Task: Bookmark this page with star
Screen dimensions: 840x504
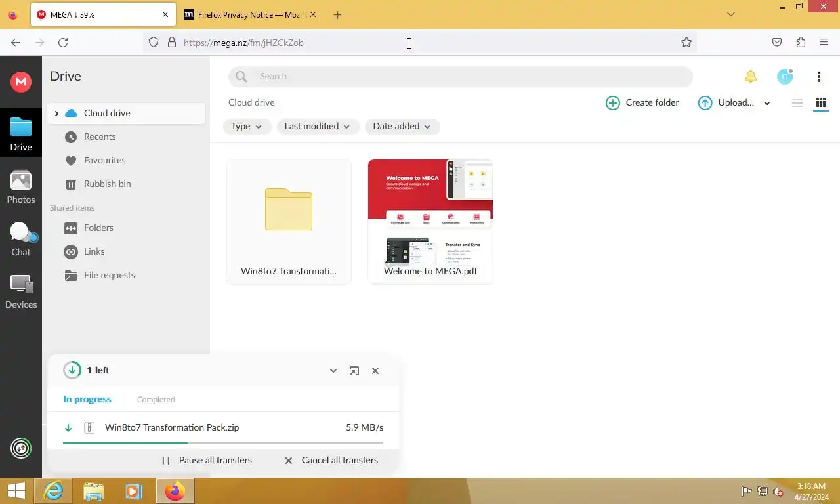Action: point(686,43)
